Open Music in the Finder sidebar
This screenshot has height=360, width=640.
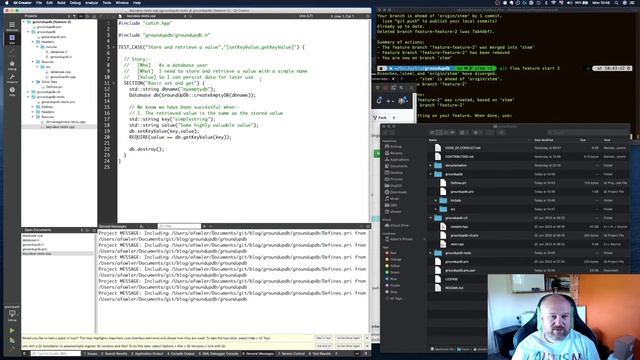(394, 199)
